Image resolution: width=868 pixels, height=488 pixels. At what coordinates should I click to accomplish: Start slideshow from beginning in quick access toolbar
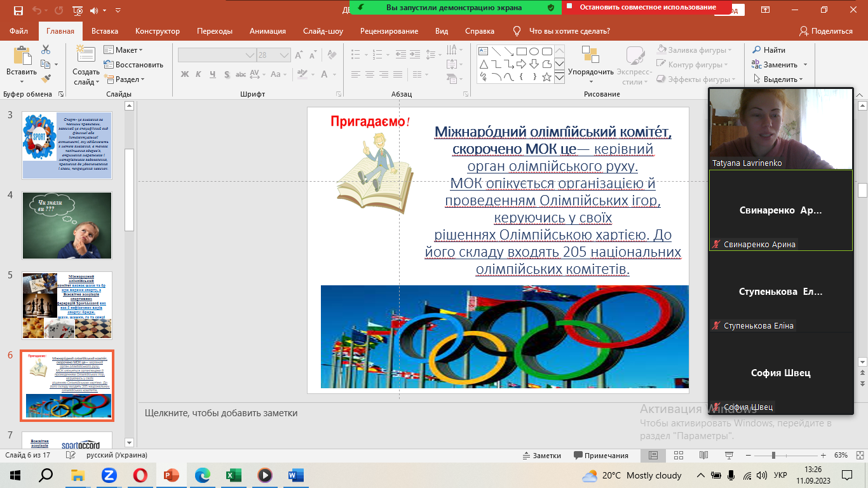[x=78, y=11]
